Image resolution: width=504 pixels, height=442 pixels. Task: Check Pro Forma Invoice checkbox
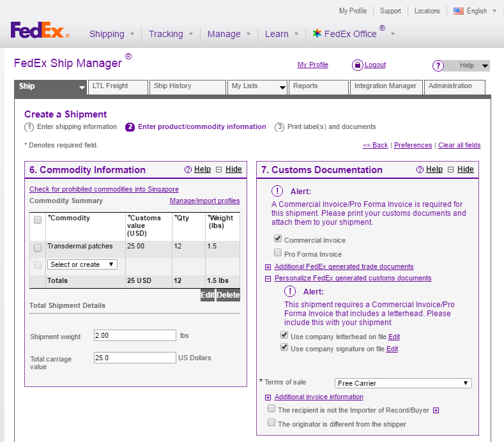pyautogui.click(x=278, y=252)
